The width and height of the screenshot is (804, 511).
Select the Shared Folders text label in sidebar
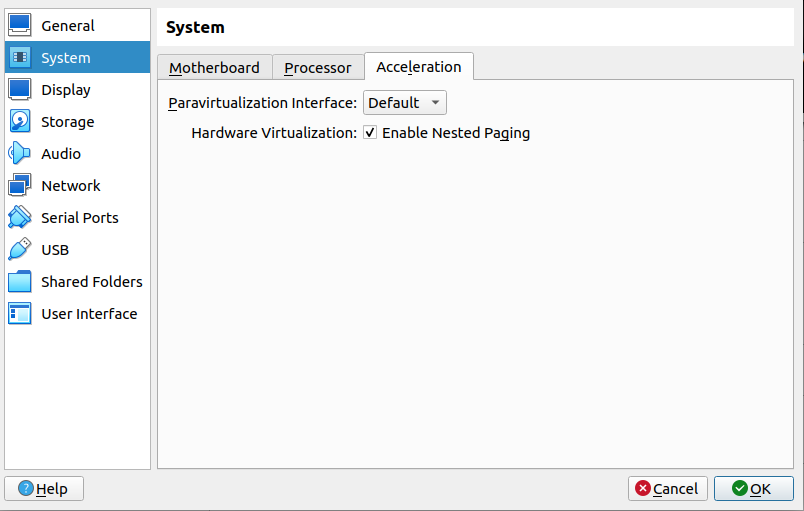pyautogui.click(x=92, y=282)
